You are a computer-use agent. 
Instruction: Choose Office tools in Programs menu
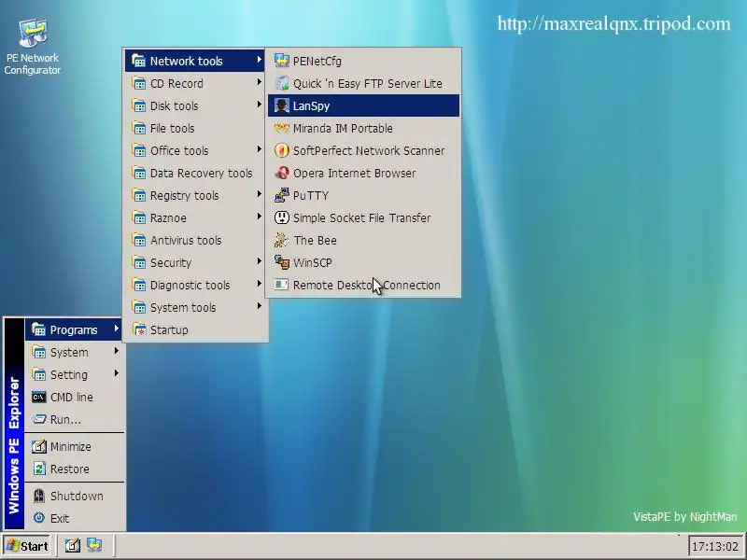195,150
